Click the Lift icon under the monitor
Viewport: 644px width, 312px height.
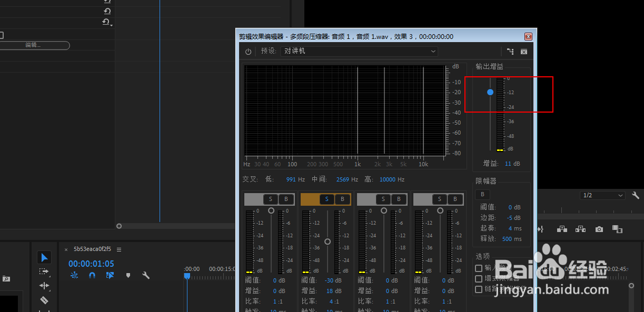[x=562, y=229]
